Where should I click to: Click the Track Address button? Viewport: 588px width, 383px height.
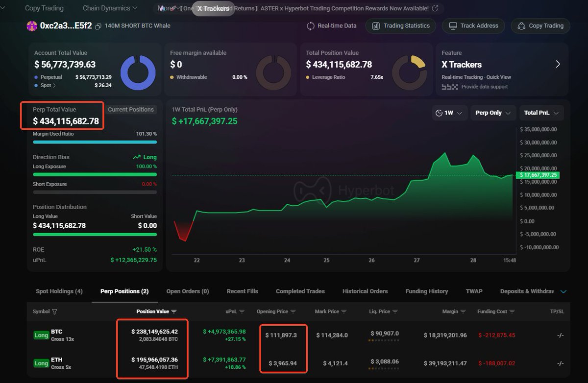click(473, 26)
